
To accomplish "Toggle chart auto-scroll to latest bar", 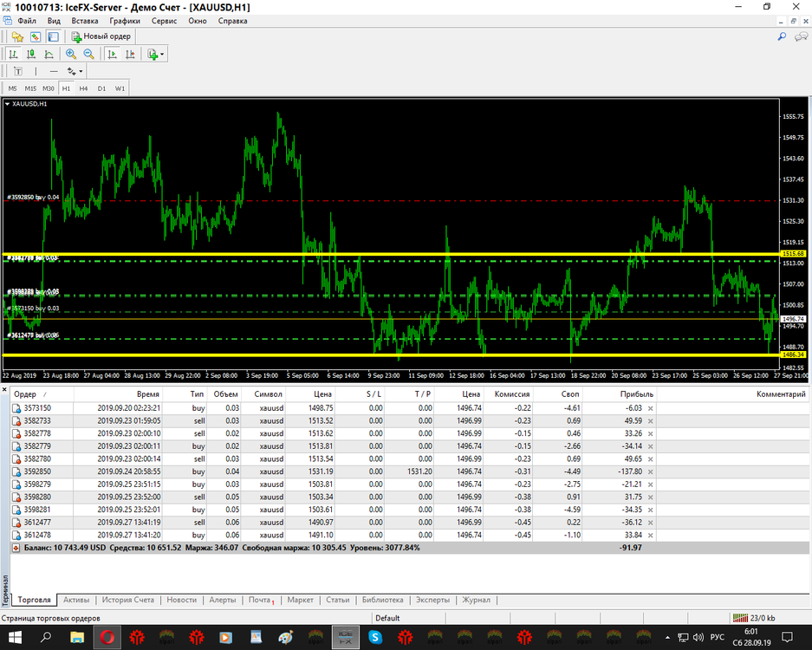I will [112, 54].
